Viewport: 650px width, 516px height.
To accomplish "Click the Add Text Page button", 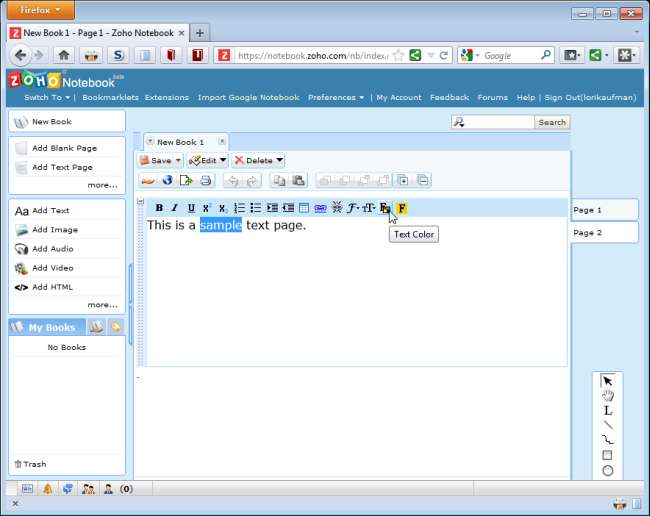I will [62, 167].
